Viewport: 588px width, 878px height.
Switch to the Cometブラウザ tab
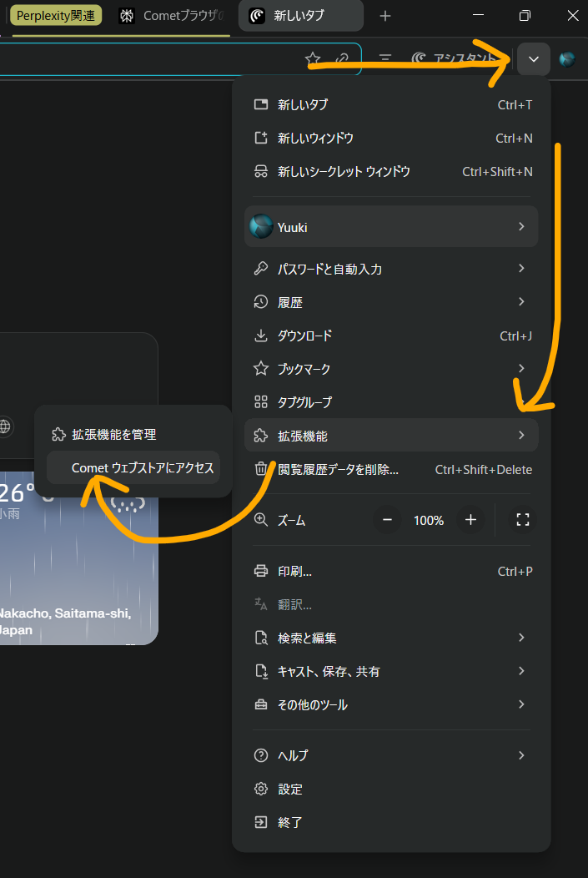click(x=173, y=16)
